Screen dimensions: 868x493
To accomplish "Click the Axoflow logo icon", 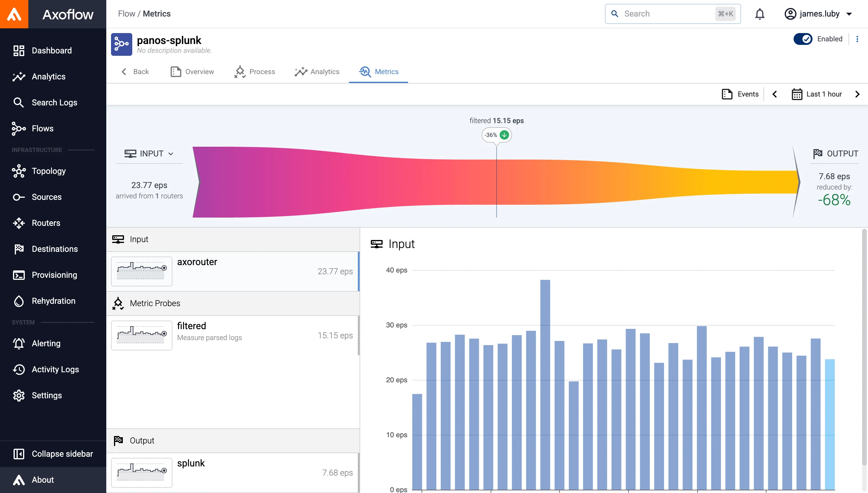I will [14, 14].
